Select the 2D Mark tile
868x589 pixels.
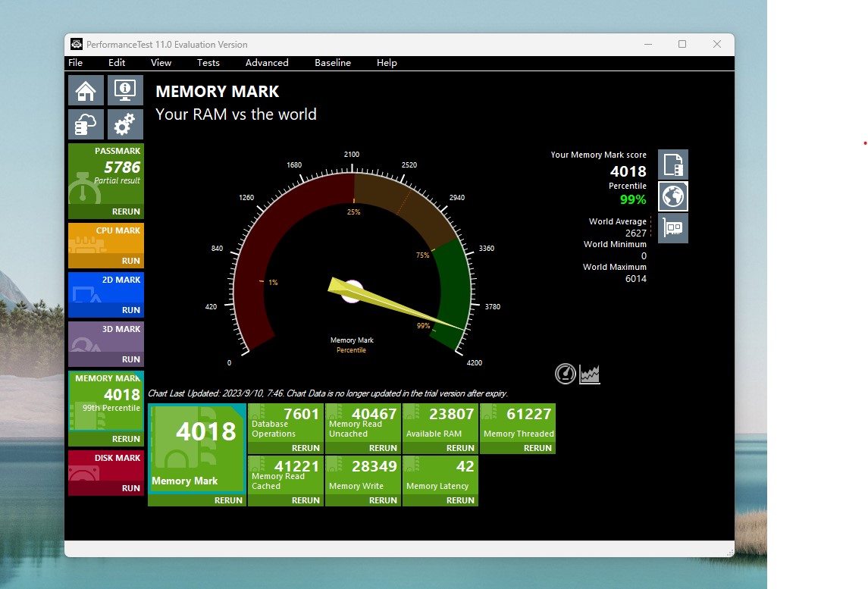point(106,288)
